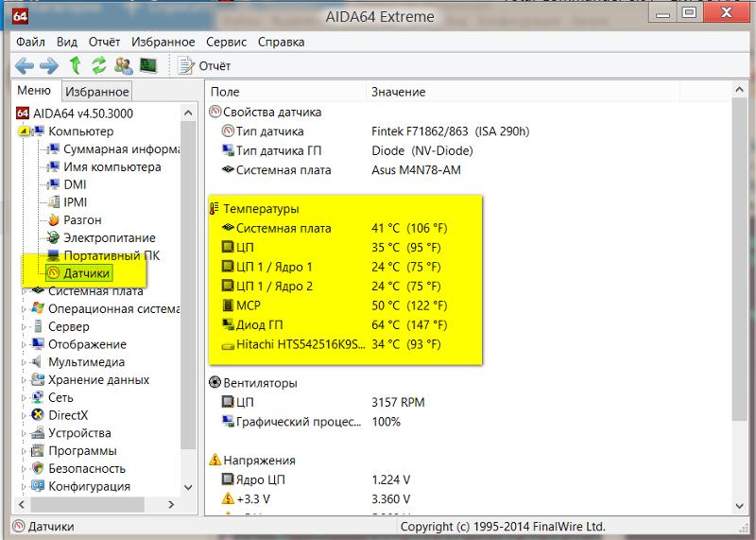Click the Температуры thermometer icon
This screenshot has height=540, width=756.
point(215,208)
